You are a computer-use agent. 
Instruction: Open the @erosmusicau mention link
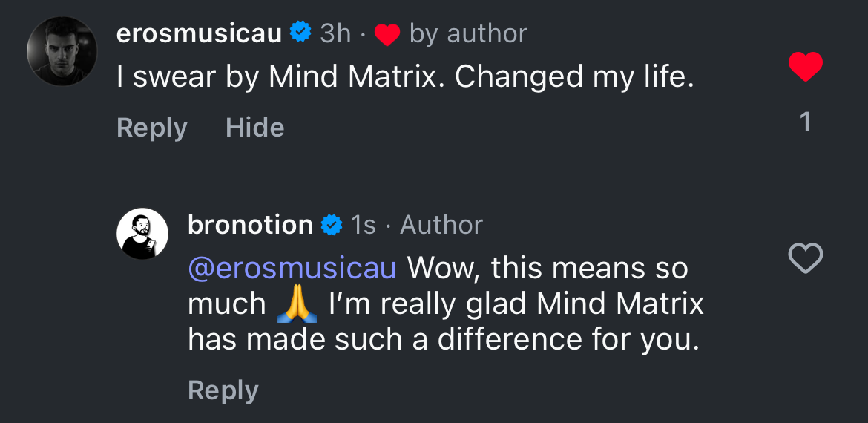(292, 268)
